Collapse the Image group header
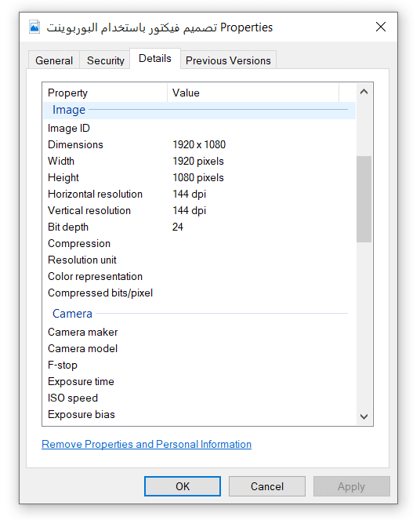 pos(69,110)
